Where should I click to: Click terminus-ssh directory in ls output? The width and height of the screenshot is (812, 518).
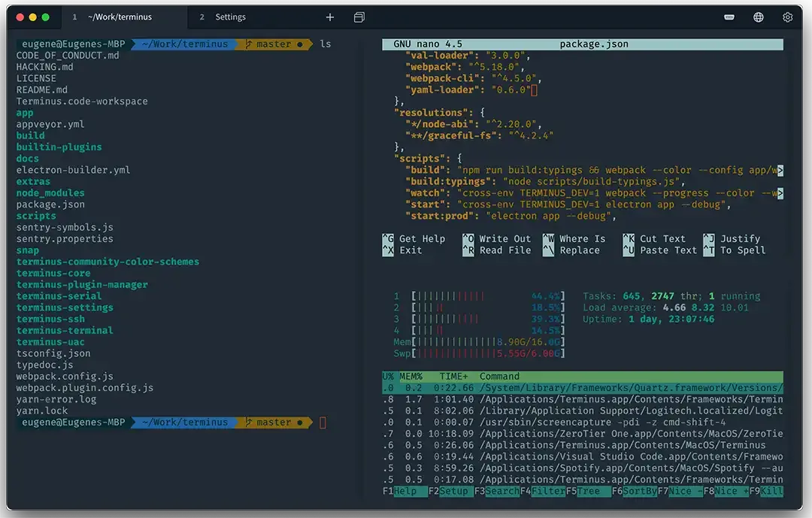50,319
